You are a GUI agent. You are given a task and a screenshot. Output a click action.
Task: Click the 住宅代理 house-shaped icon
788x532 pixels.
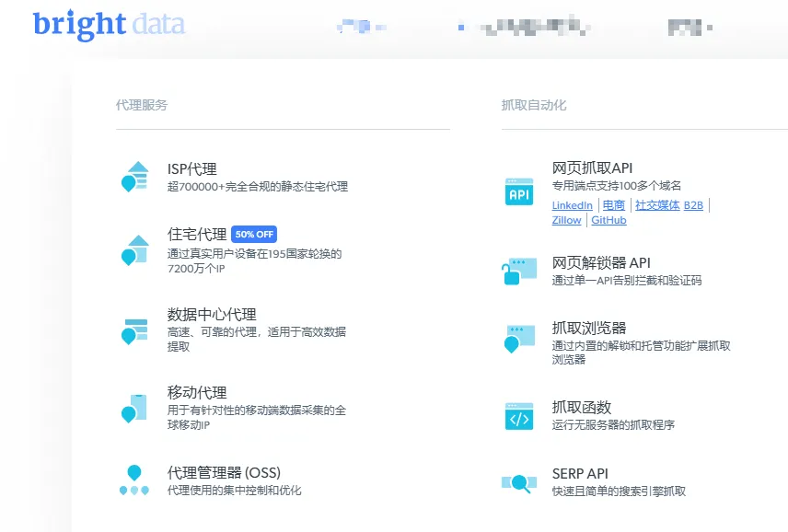click(x=135, y=249)
